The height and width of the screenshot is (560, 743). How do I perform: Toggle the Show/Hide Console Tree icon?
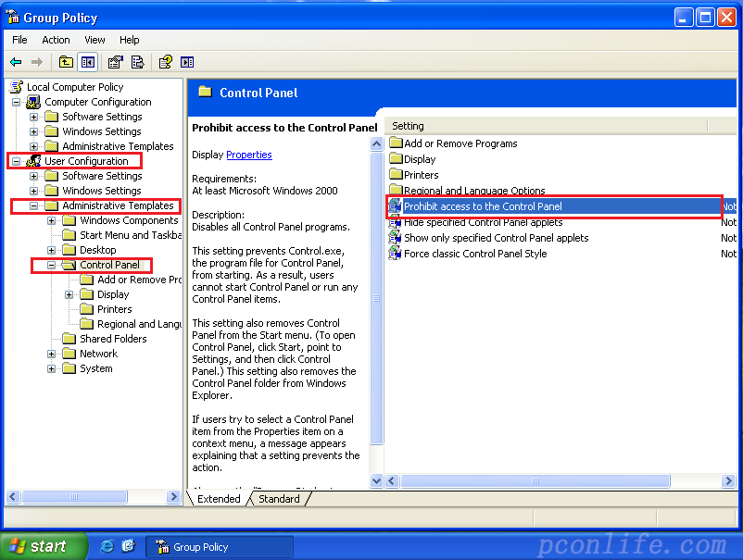88,62
